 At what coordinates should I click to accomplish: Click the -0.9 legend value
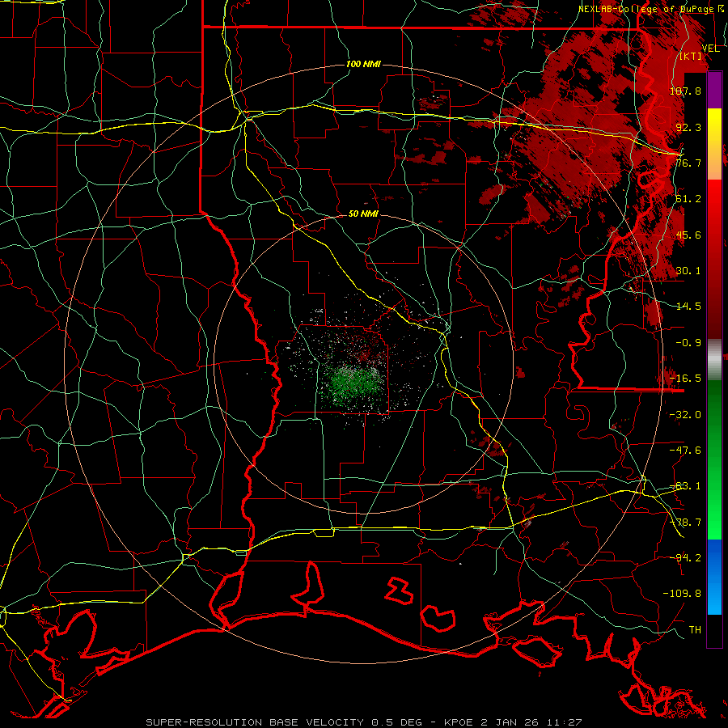pos(688,342)
